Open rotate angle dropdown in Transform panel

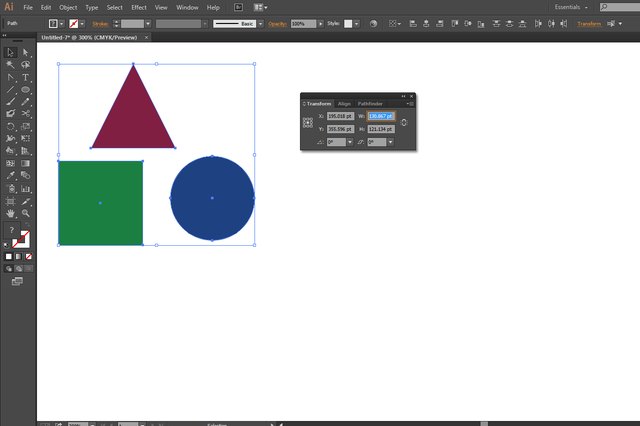pos(350,142)
